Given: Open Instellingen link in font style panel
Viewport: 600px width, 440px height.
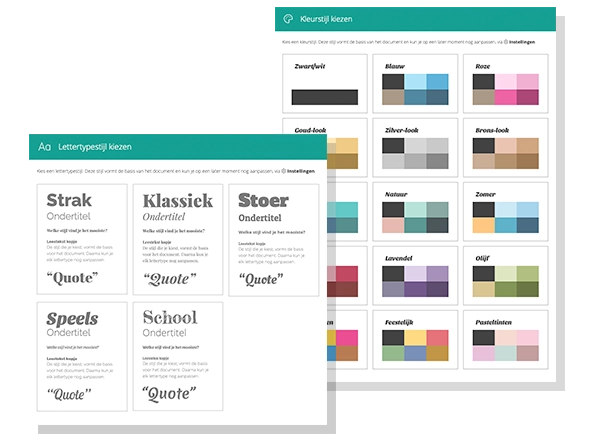Looking at the screenshot, I should point(302,172).
